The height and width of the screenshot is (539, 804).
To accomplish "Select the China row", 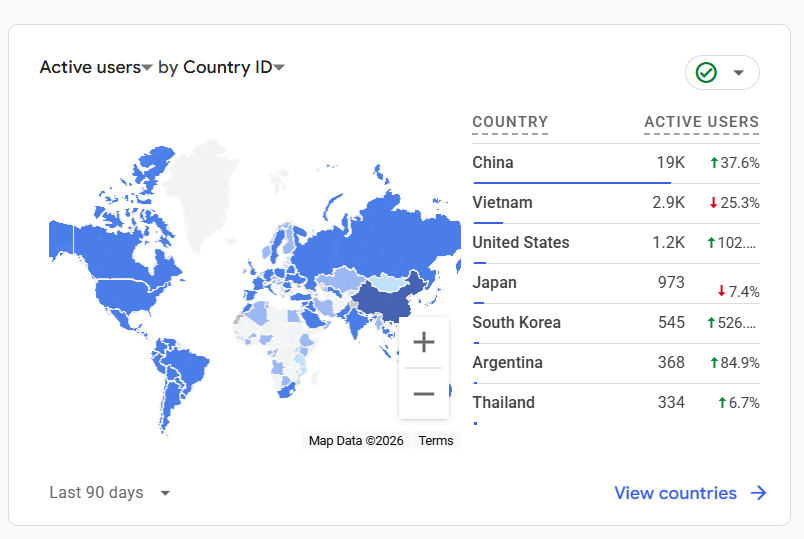I will tap(616, 163).
